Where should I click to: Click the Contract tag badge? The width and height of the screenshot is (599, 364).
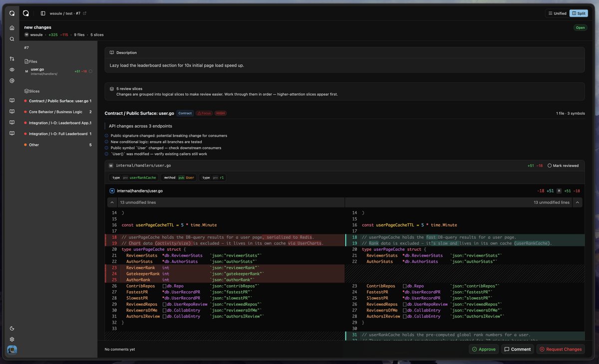click(x=185, y=113)
